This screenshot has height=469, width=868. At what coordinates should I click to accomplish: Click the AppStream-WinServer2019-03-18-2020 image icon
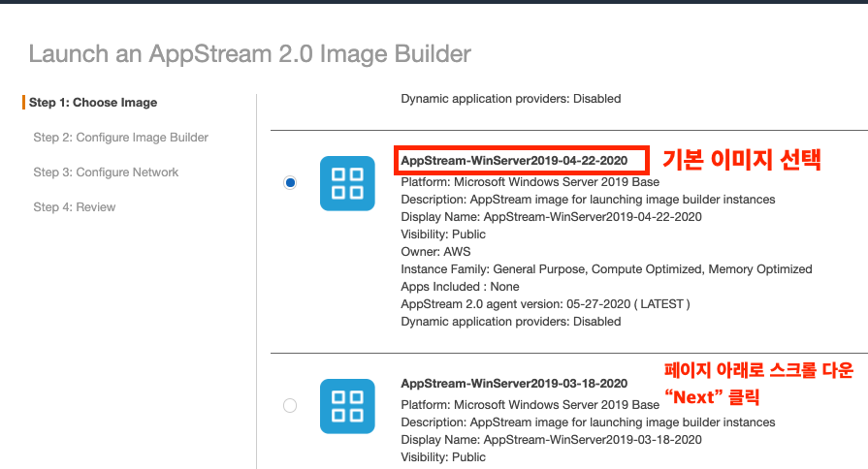click(x=347, y=406)
